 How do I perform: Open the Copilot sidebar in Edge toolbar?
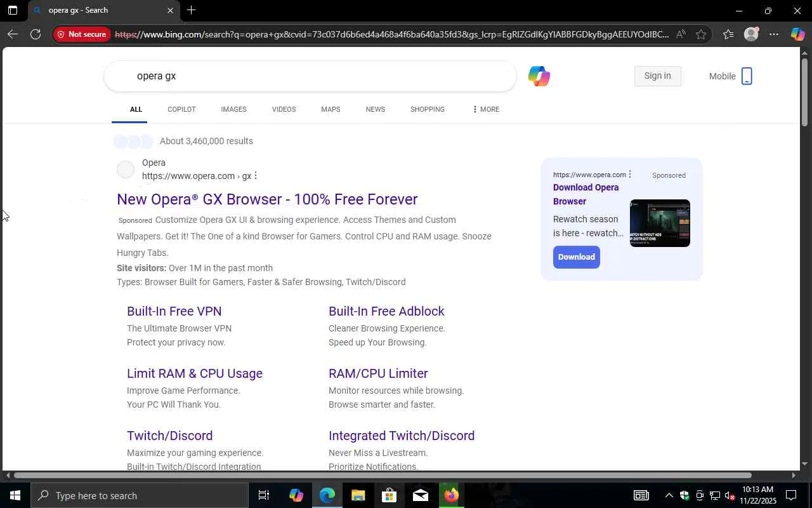[797, 34]
